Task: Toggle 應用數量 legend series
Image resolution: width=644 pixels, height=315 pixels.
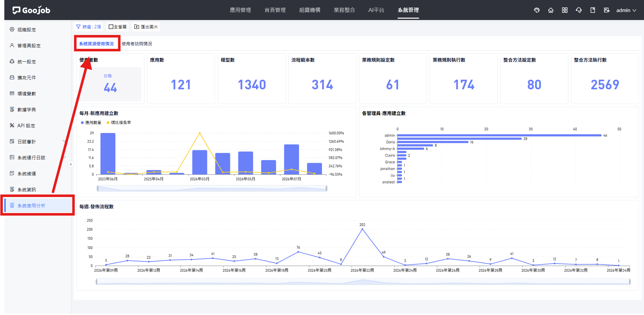Action: pyautogui.click(x=91, y=123)
